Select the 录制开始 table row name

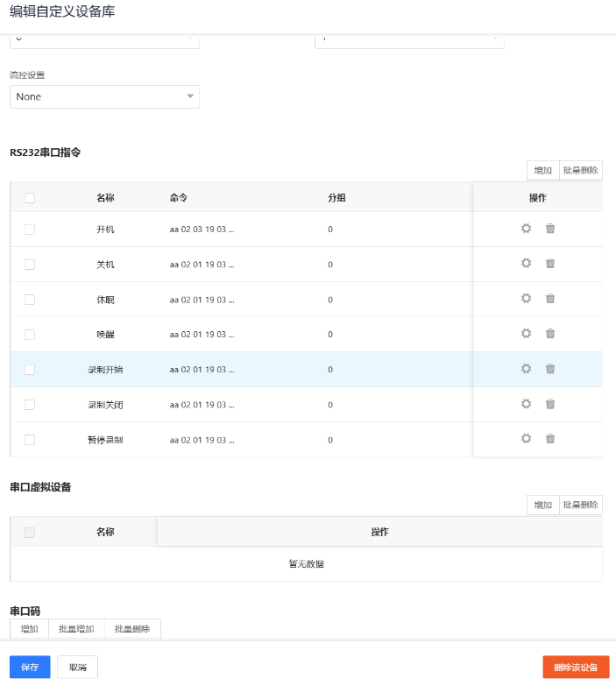105,370
